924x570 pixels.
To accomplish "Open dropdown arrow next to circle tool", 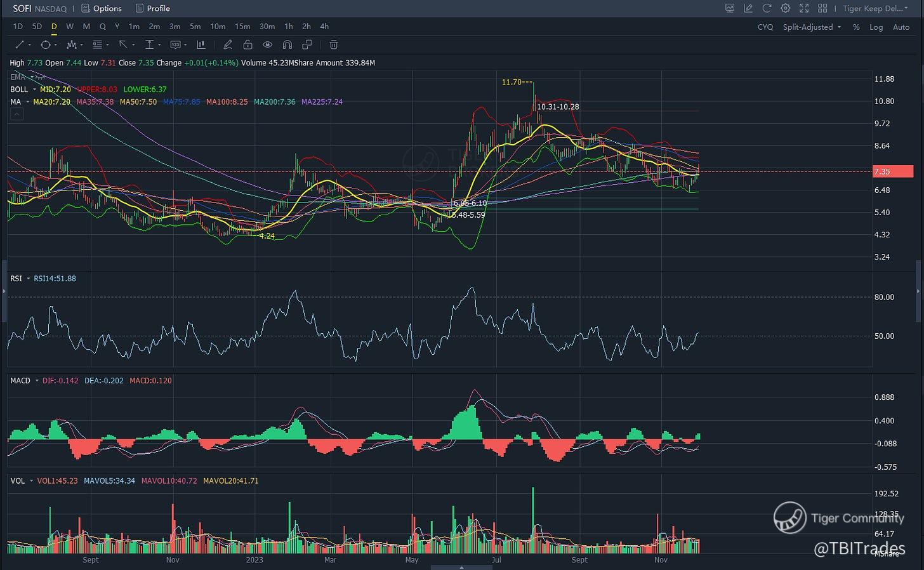I will point(55,45).
